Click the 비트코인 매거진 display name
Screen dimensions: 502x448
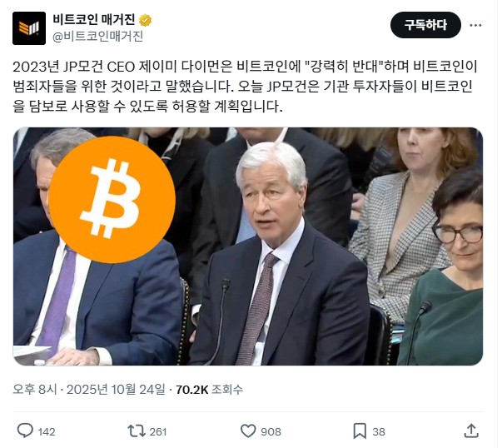(94, 20)
